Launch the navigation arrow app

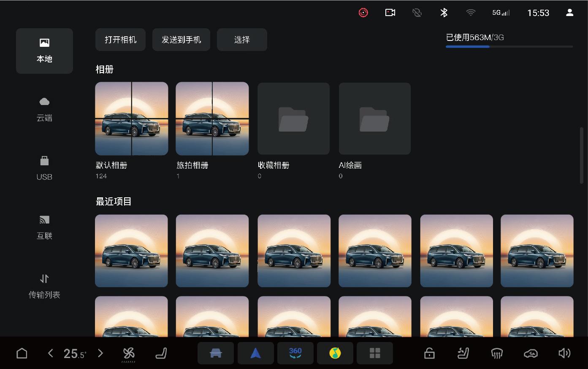[x=255, y=353]
